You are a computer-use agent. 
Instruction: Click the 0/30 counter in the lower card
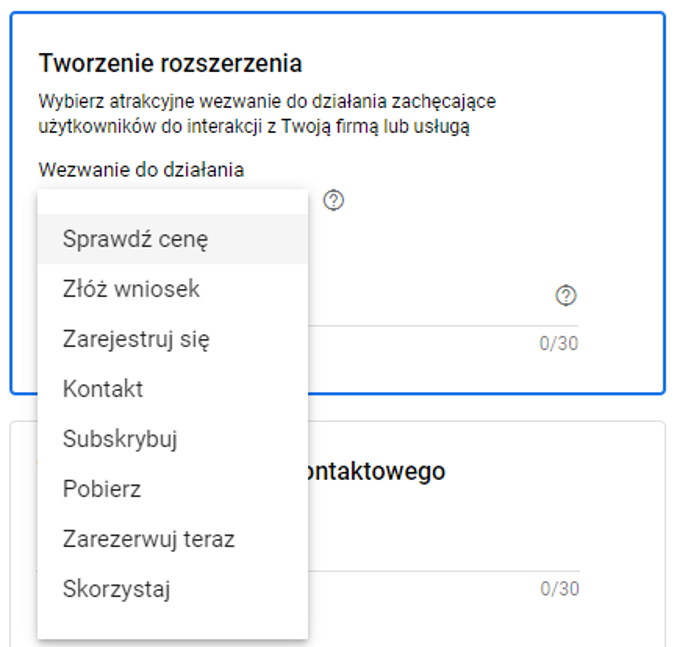click(x=559, y=589)
